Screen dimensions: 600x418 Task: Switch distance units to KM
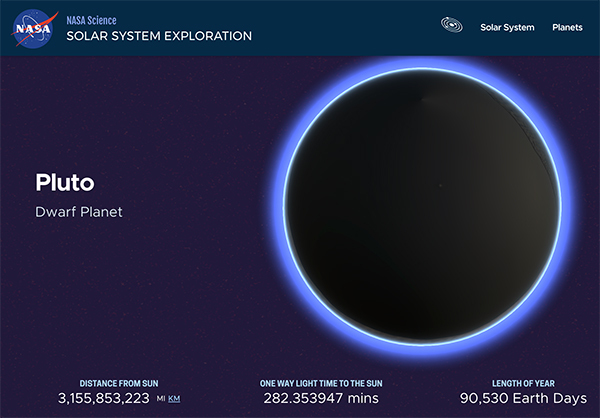click(174, 399)
